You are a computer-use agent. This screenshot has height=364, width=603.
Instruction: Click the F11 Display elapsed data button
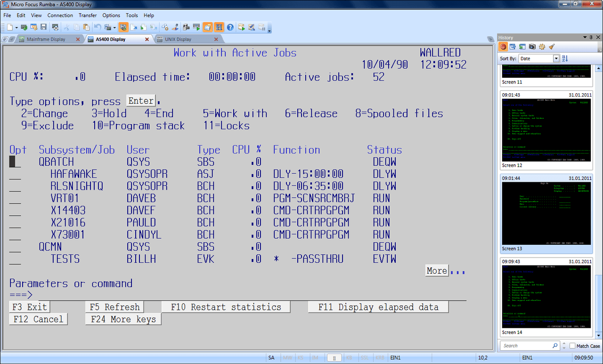pos(378,307)
